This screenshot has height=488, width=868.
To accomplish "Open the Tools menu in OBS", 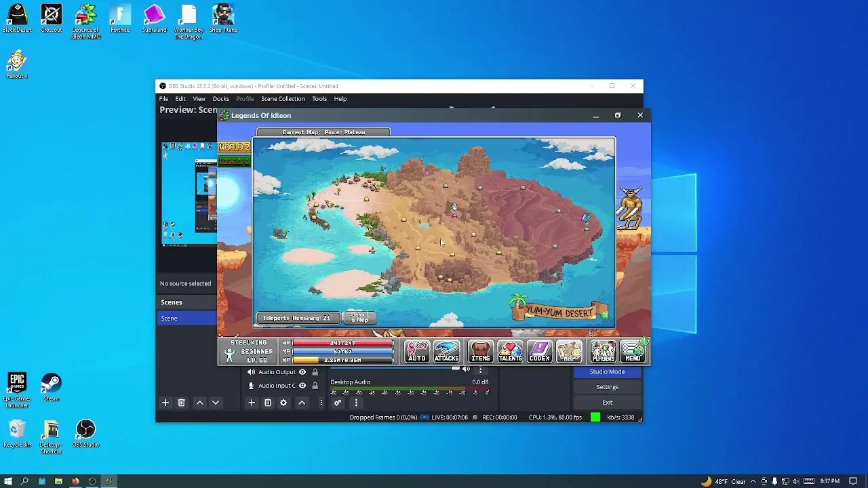I will tap(319, 99).
